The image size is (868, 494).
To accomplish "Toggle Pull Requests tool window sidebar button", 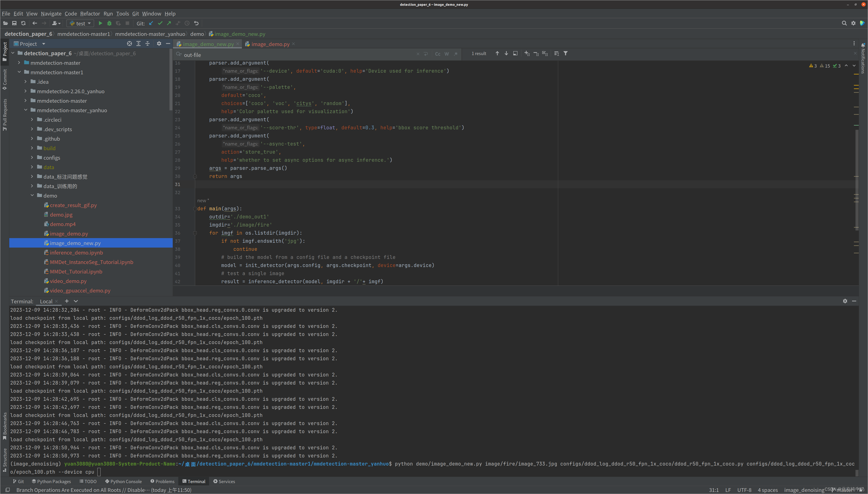I will point(5,115).
